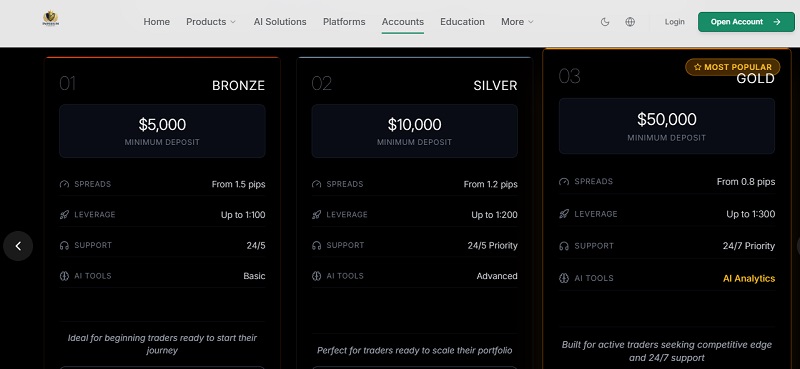The width and height of the screenshot is (800, 369).
Task: Select the GOLD plan title
Action: coord(755,79)
